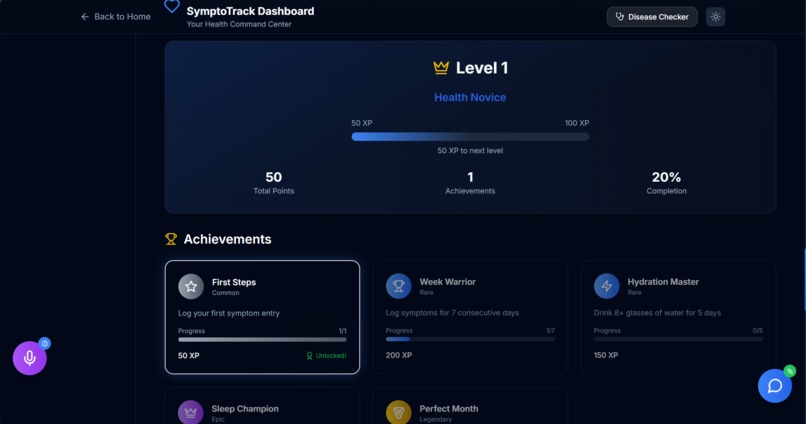This screenshot has height=424, width=806.
Task: Click the gold crown icon beside Level 1
Action: 441,67
